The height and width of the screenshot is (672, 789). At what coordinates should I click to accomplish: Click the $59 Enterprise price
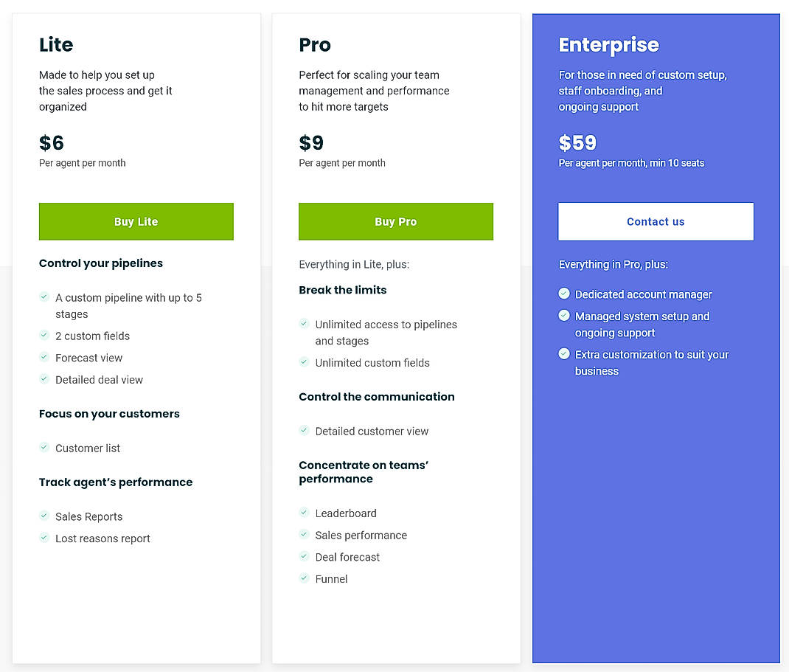(577, 142)
